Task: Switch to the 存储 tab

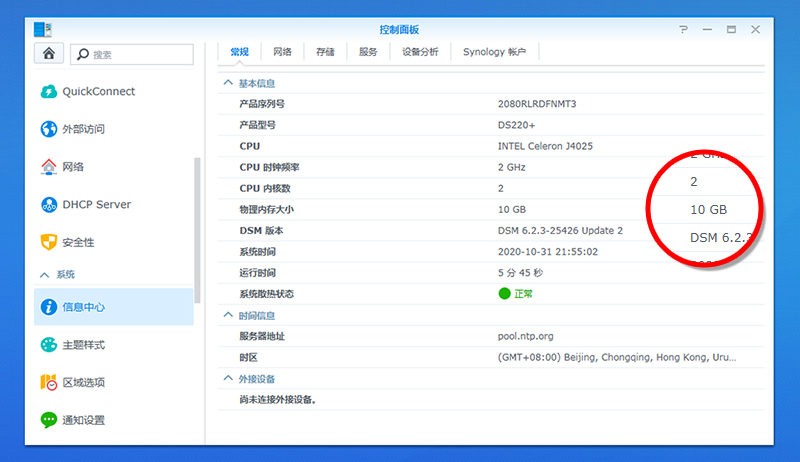Action: (325, 52)
